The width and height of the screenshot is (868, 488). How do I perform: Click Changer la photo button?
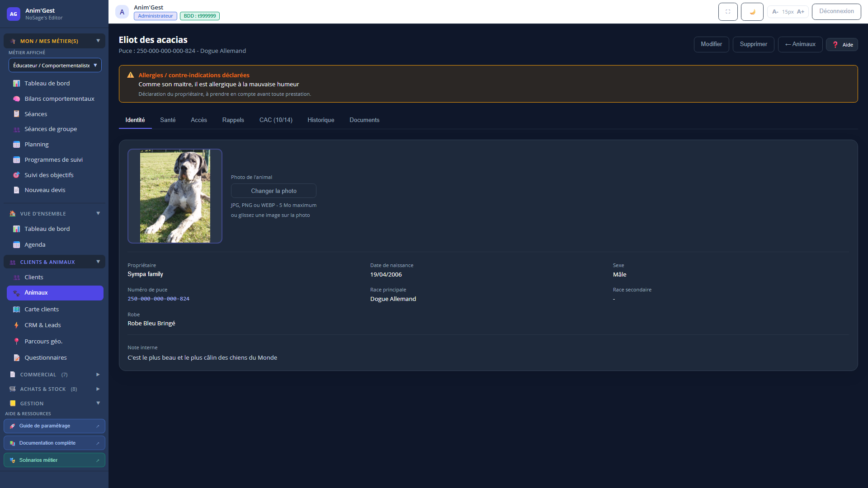(x=274, y=191)
